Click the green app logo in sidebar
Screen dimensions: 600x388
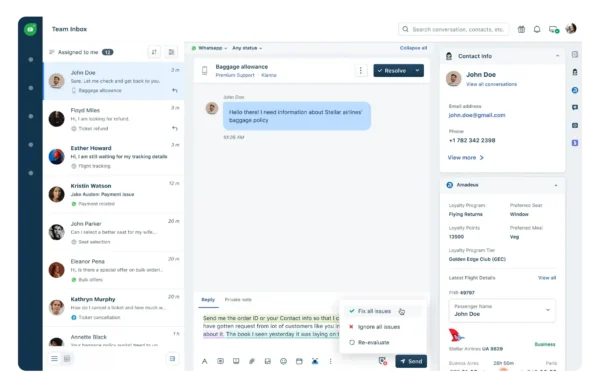30,29
